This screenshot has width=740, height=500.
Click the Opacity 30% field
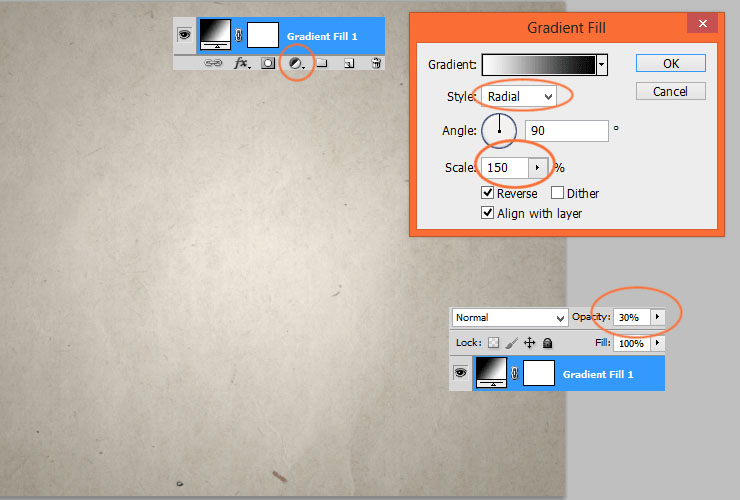(632, 317)
